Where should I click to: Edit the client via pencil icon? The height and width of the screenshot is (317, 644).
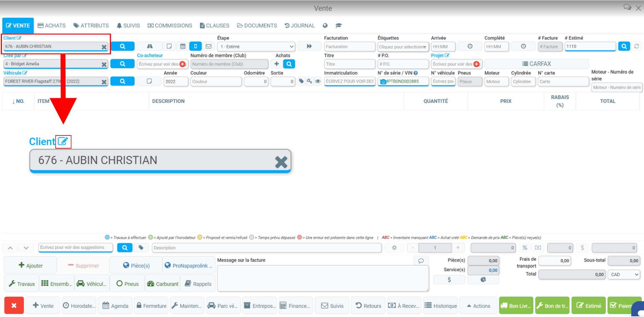(19, 38)
